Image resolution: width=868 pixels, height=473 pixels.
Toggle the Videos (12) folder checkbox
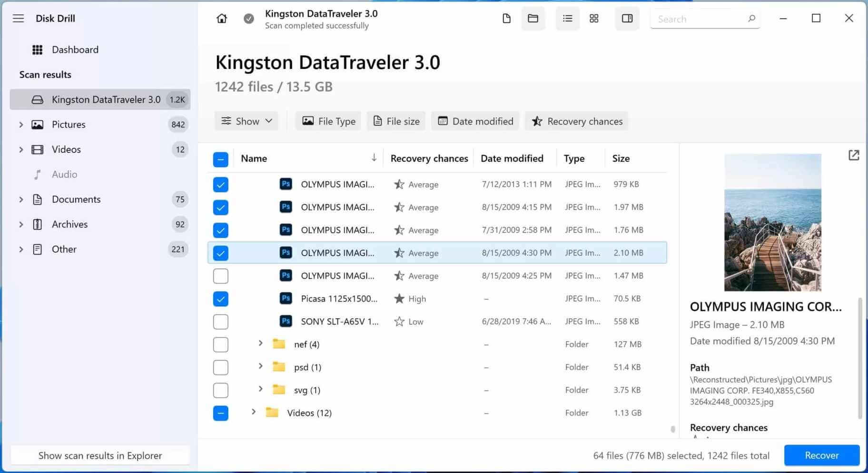click(x=221, y=413)
